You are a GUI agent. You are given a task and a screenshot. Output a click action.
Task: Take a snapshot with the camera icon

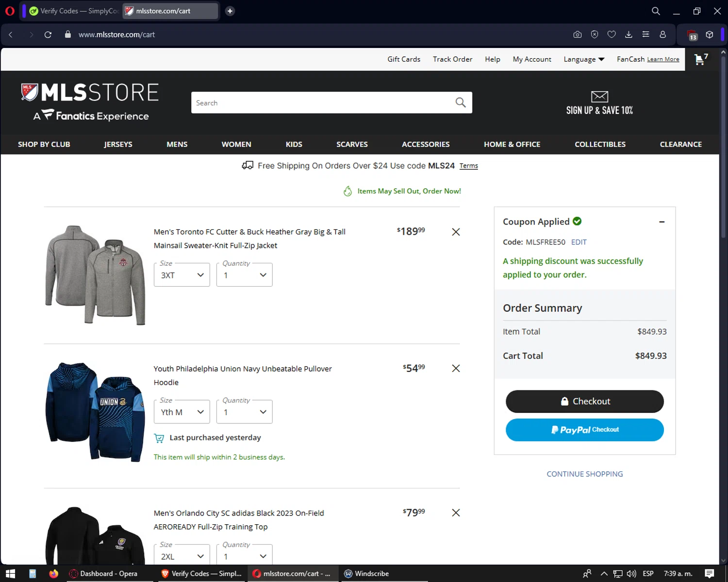tap(578, 34)
